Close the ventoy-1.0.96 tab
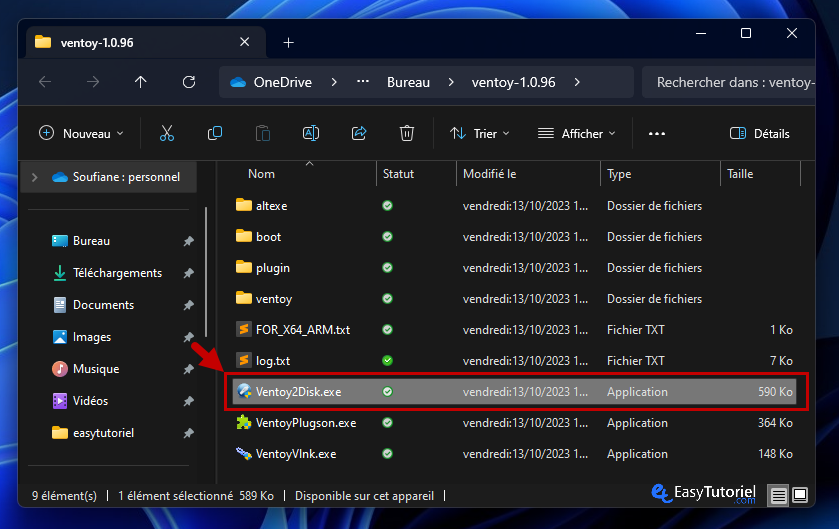Screen dimensions: 839x529 (245, 42)
